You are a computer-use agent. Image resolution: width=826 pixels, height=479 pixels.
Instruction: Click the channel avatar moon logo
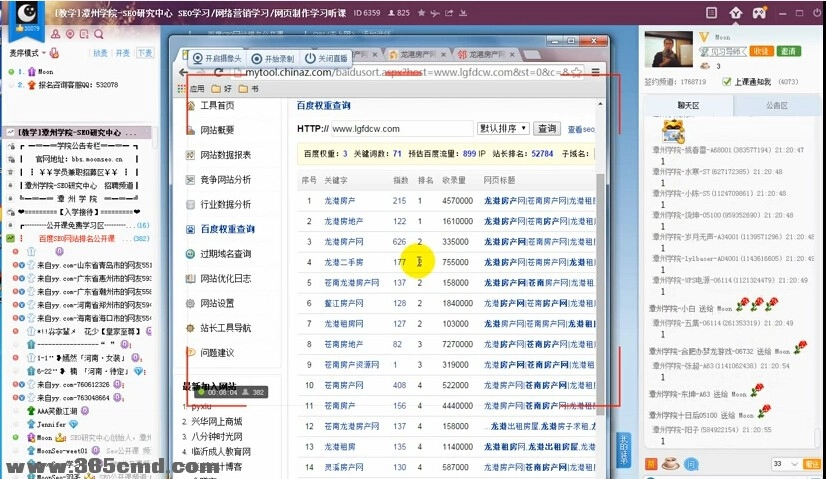coord(26,13)
